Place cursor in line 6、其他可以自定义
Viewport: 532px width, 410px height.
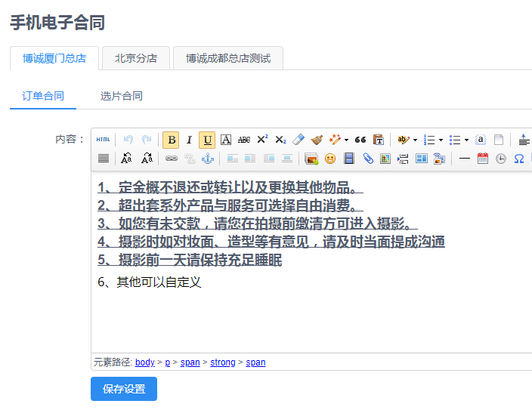(x=150, y=282)
